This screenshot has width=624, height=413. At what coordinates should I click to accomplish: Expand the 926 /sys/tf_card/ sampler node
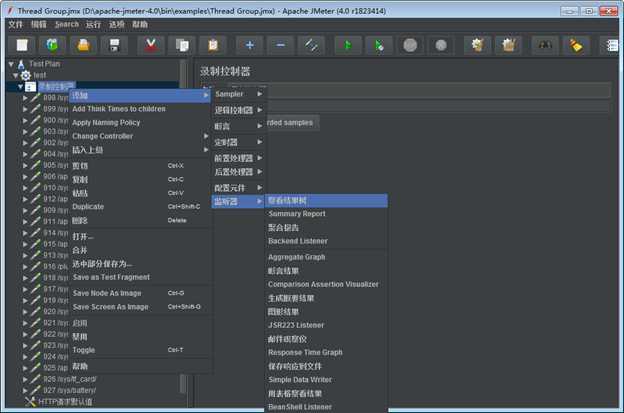[x=25, y=380]
